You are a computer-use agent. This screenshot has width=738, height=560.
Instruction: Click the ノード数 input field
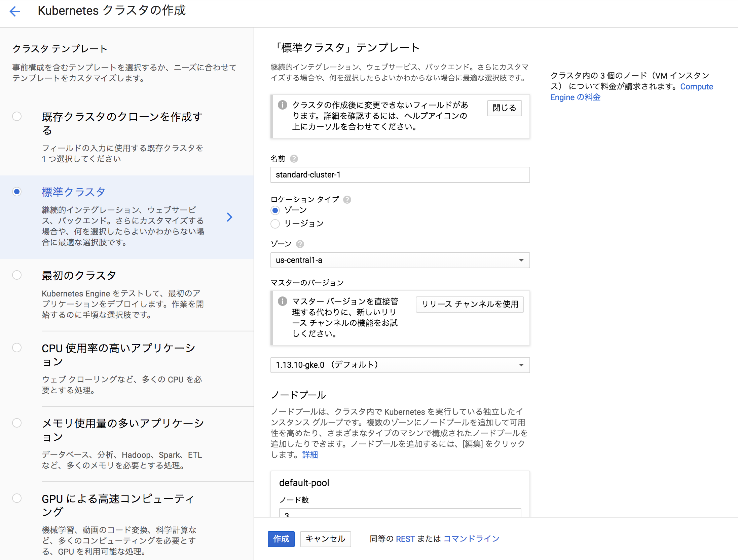pyautogui.click(x=400, y=513)
